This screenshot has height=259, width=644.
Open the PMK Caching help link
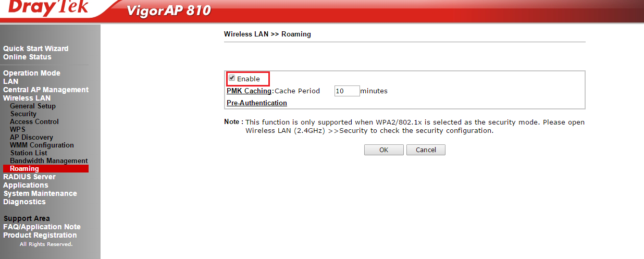(x=249, y=91)
